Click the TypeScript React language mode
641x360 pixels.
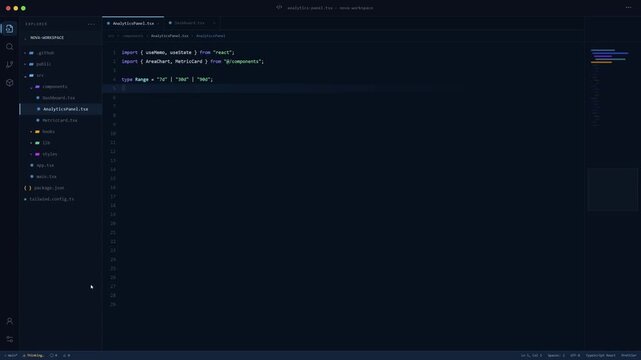point(600,356)
